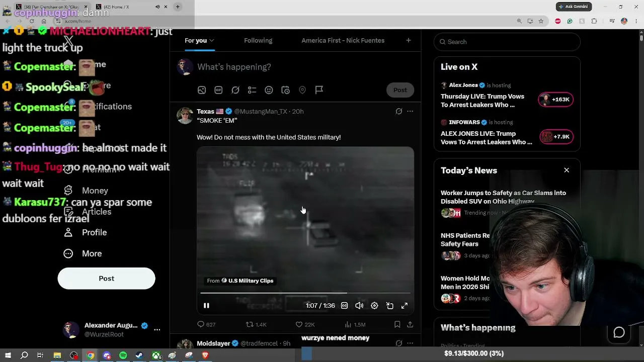Viewport: 644px width, 362px height.
Task: Open Grok actions on the Texas post
Action: 399,111
